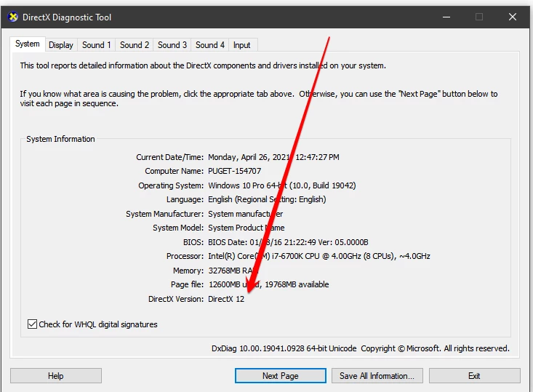Click the 'Monday, April 26' date value
533x392 pixels.
pyautogui.click(x=273, y=157)
